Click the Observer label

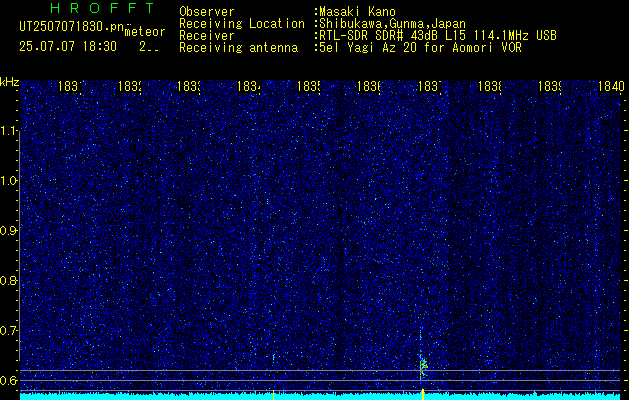point(207,12)
